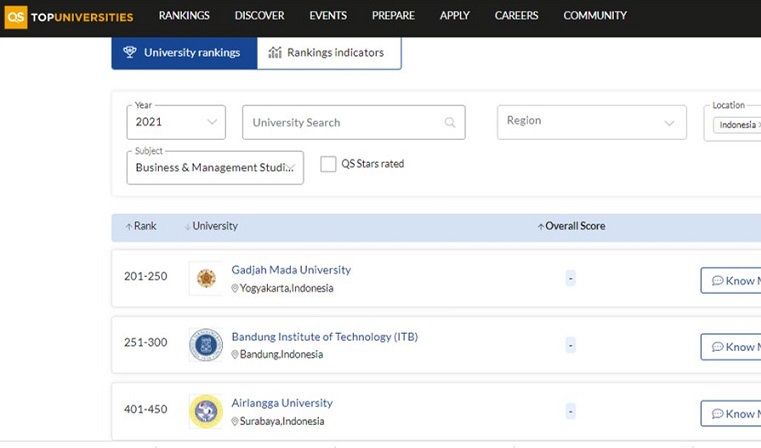Click the Surabaya,Indonesia location text
The image size is (761, 448).
coord(281,421)
